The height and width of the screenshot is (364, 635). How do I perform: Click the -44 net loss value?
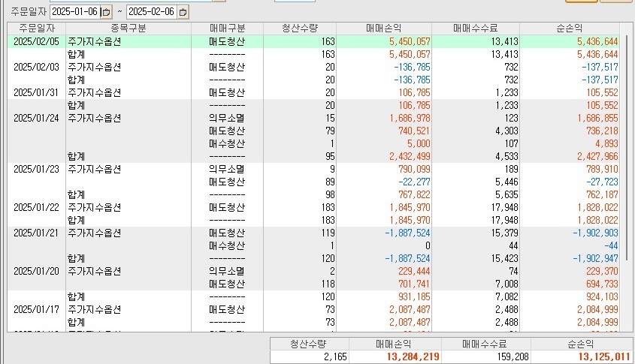(611, 245)
